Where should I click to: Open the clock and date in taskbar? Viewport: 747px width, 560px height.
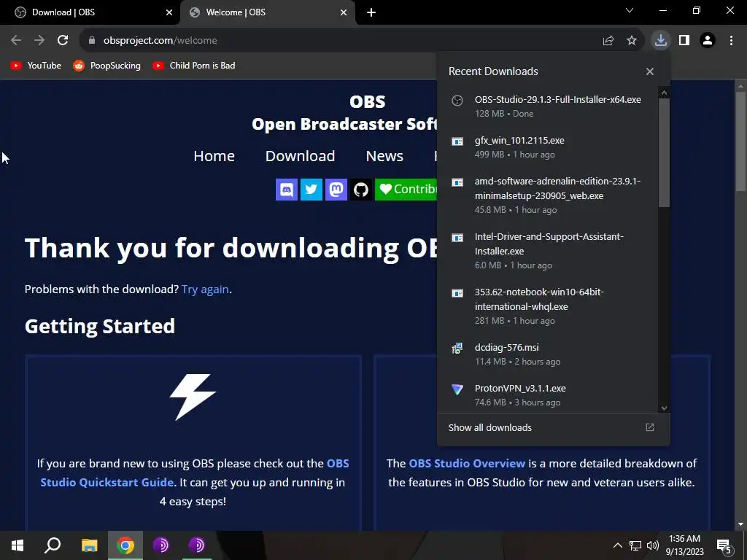pos(684,545)
